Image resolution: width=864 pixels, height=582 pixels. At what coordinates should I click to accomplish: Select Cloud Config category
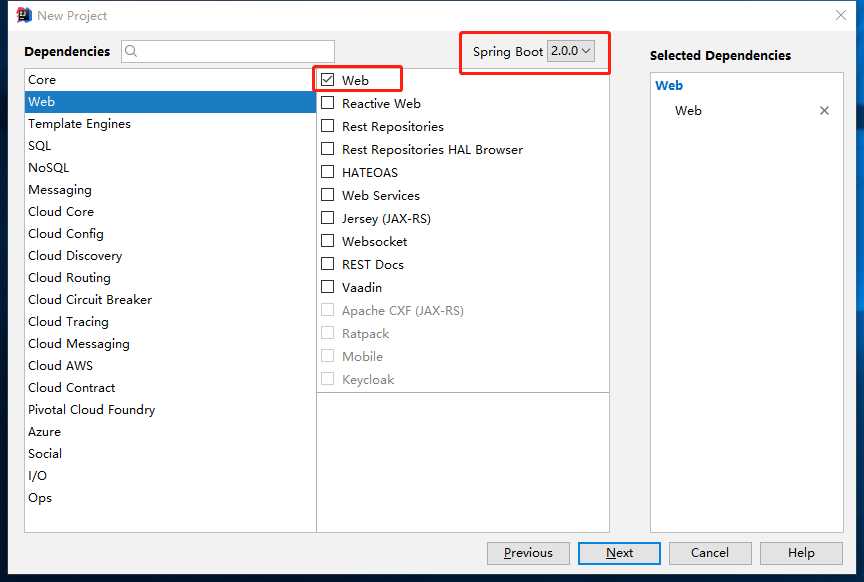[x=170, y=234]
